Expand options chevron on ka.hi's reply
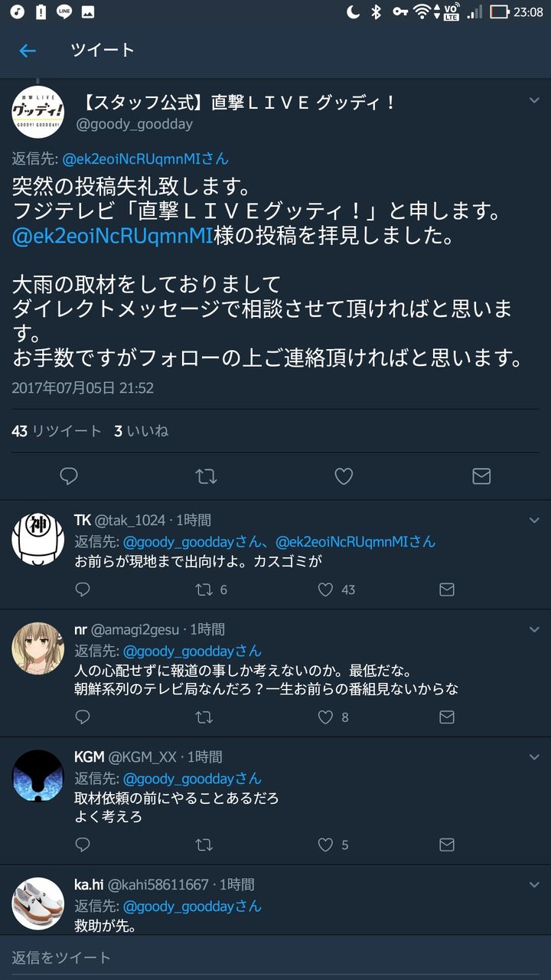 point(535,884)
